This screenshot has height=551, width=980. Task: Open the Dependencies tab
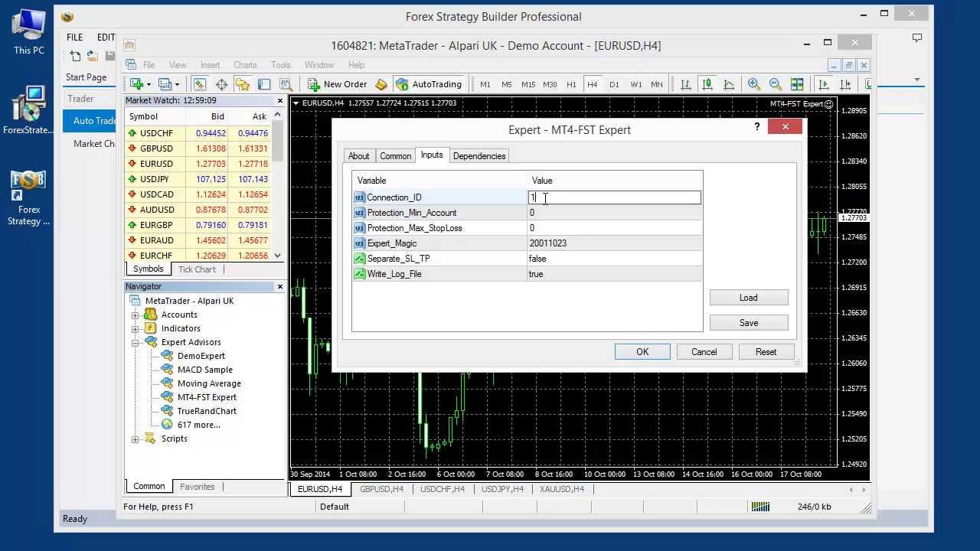point(479,156)
